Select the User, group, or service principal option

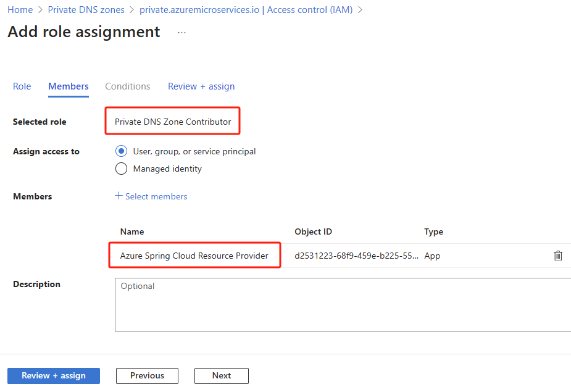tap(121, 151)
